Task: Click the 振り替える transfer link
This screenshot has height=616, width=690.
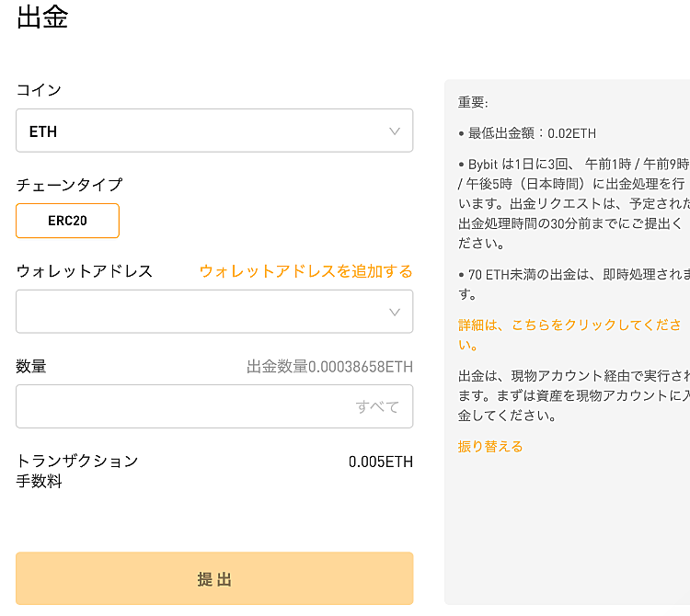Action: (x=490, y=447)
